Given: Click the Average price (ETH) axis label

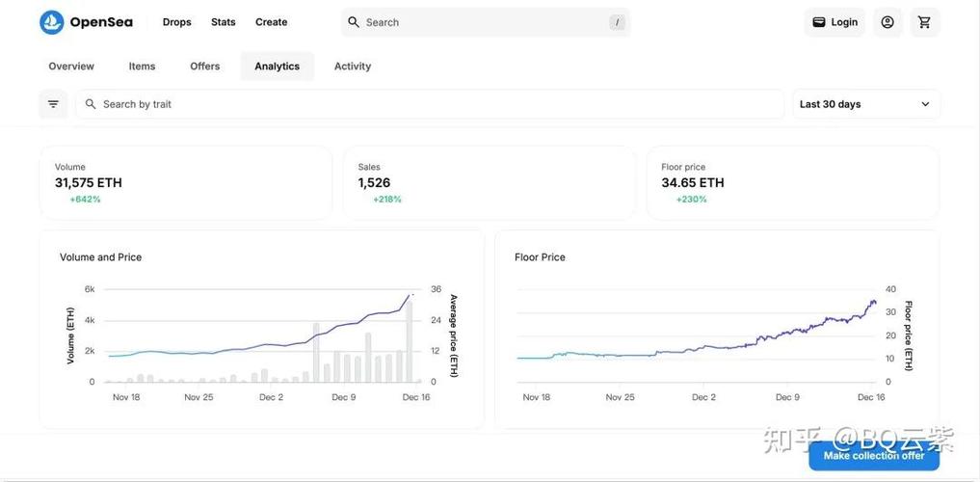Looking at the screenshot, I should point(453,335).
